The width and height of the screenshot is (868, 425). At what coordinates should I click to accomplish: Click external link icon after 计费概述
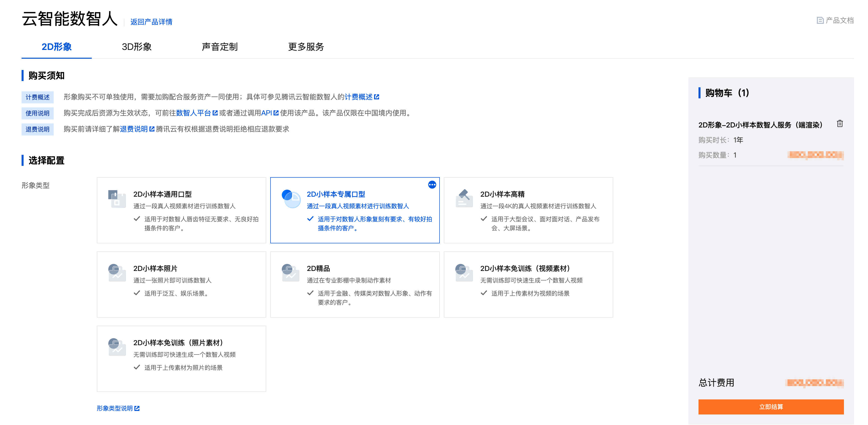(x=377, y=97)
